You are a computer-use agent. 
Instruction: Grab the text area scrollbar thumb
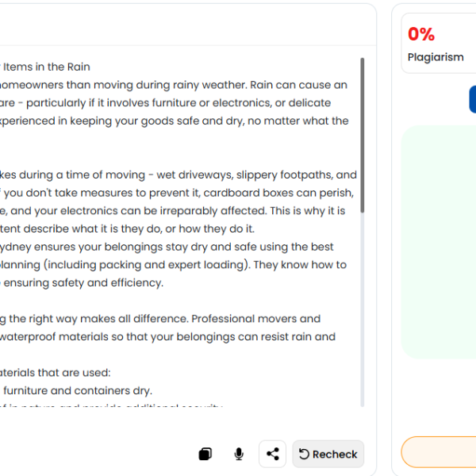[363, 135]
